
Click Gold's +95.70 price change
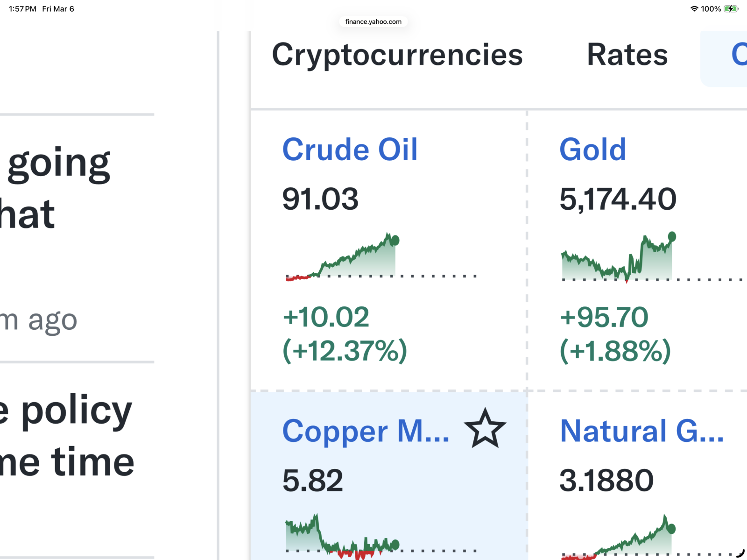click(604, 318)
